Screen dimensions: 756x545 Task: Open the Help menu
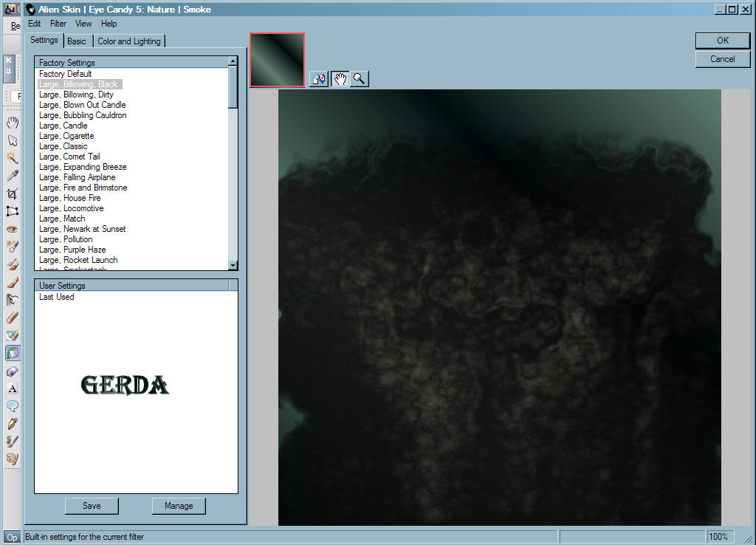[109, 24]
